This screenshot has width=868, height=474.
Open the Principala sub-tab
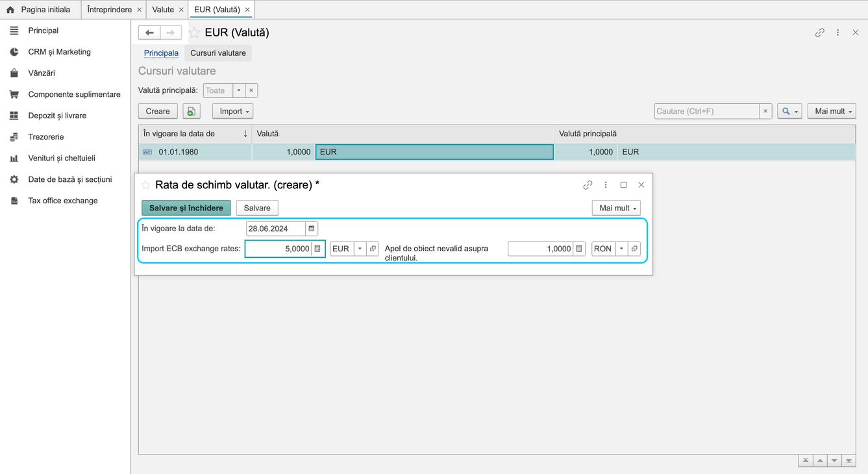[x=161, y=53]
